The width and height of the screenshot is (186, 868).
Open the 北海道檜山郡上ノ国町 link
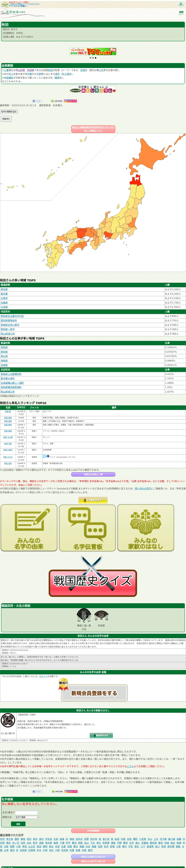(12, 383)
